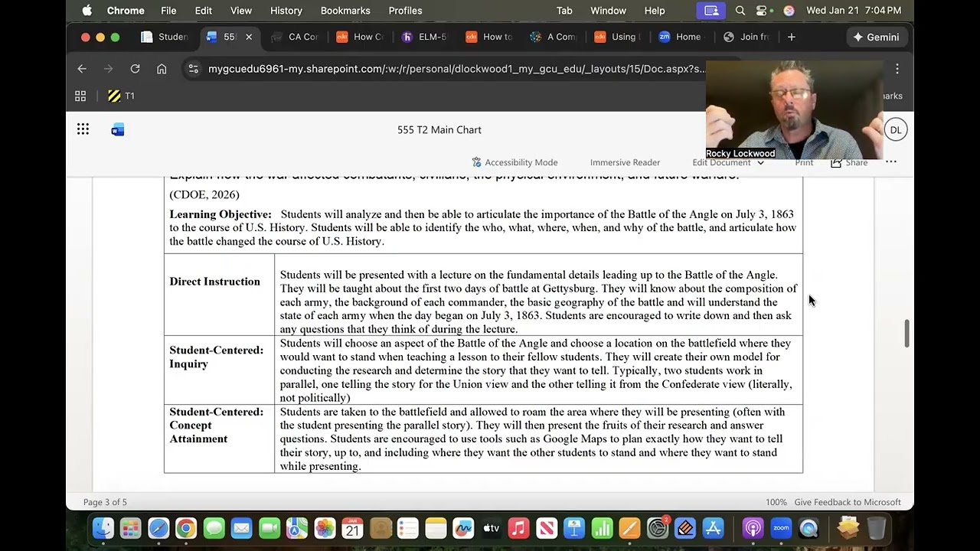
Task: Open the Gemini button
Action: pyautogui.click(x=876, y=37)
